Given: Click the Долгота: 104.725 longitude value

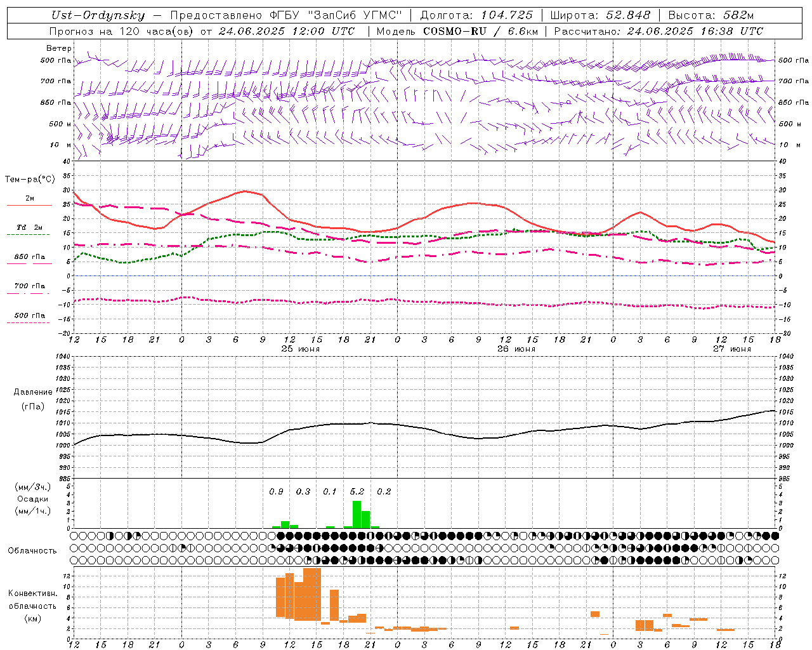Looking at the screenshot, I should [476, 15].
